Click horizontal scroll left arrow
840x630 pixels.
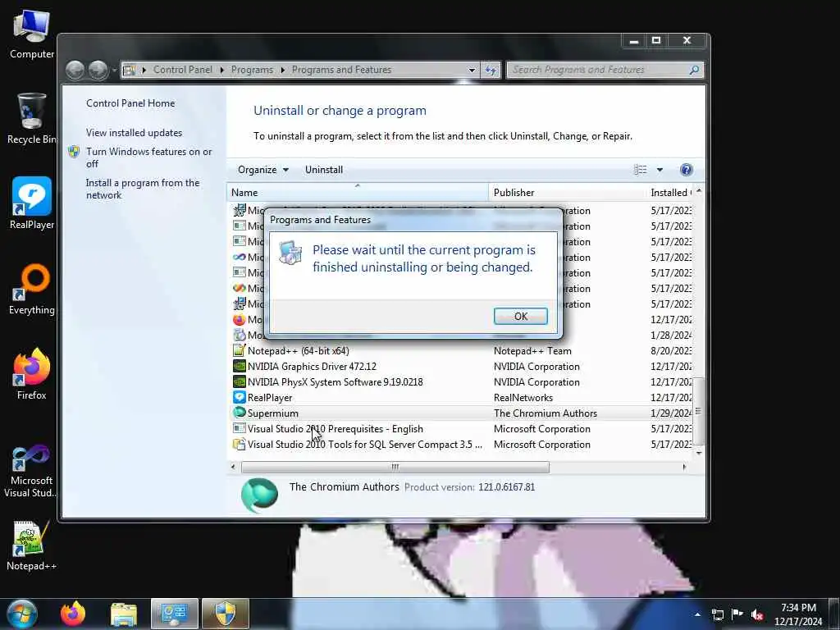[x=232, y=467]
